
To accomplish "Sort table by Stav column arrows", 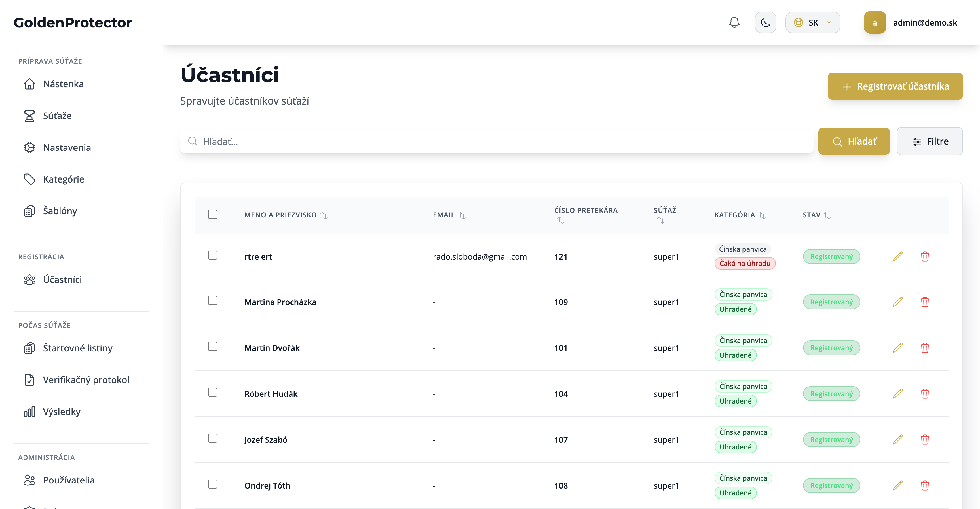I will coord(827,215).
